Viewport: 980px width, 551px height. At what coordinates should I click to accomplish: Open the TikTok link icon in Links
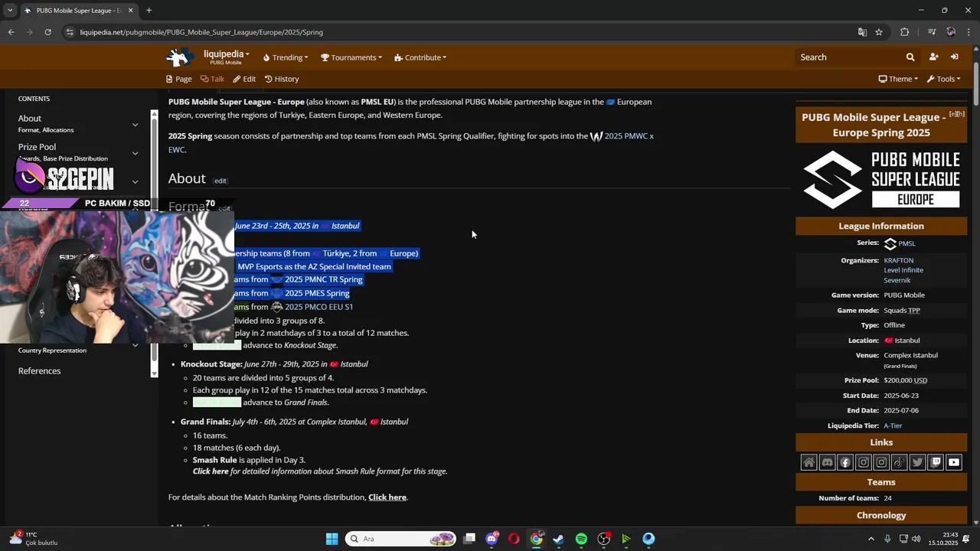[900, 462]
